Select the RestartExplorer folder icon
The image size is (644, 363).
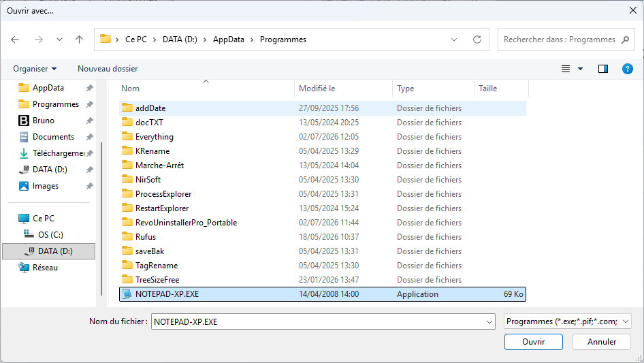click(127, 208)
